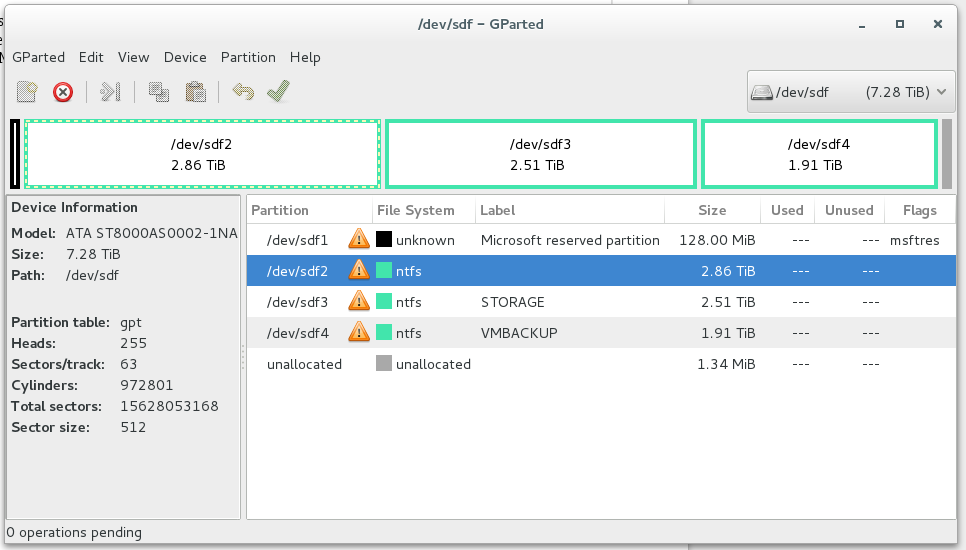This screenshot has height=550, width=966.
Task: Sort by the Label column header
Action: 570,210
